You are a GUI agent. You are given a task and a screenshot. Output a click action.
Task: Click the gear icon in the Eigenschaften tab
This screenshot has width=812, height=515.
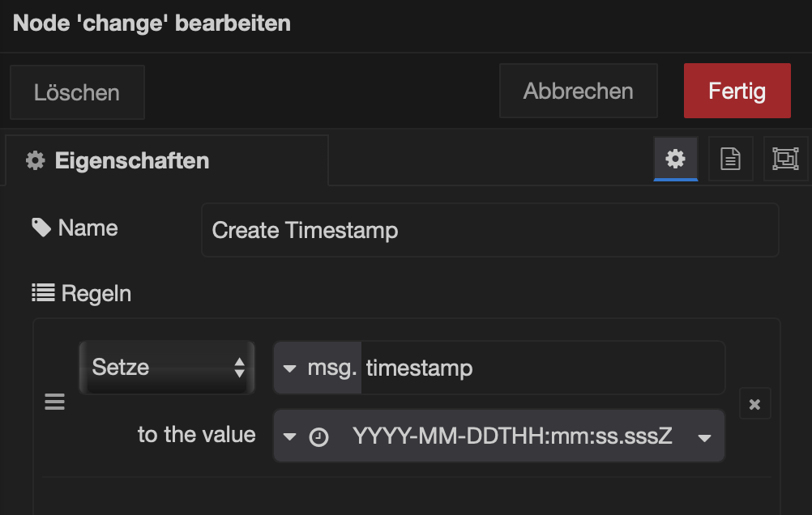coord(35,160)
